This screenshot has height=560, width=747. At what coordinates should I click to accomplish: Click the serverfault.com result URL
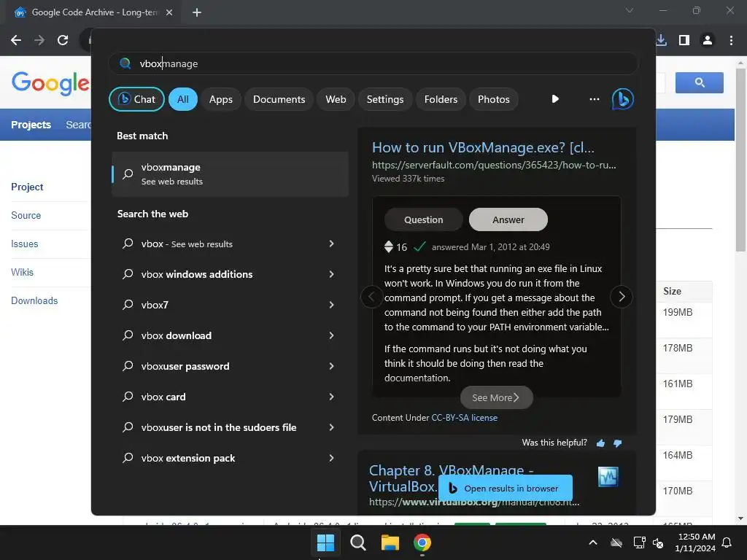click(494, 166)
